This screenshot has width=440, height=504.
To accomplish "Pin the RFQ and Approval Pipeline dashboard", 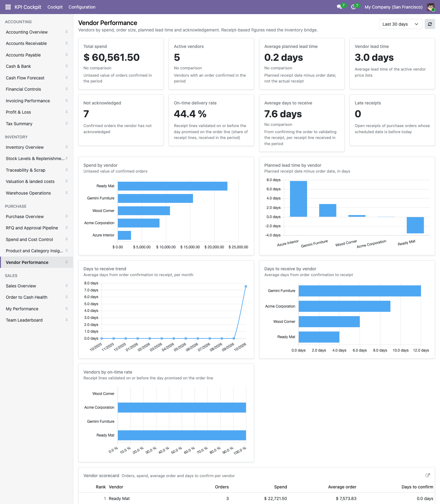I will [x=67, y=228].
